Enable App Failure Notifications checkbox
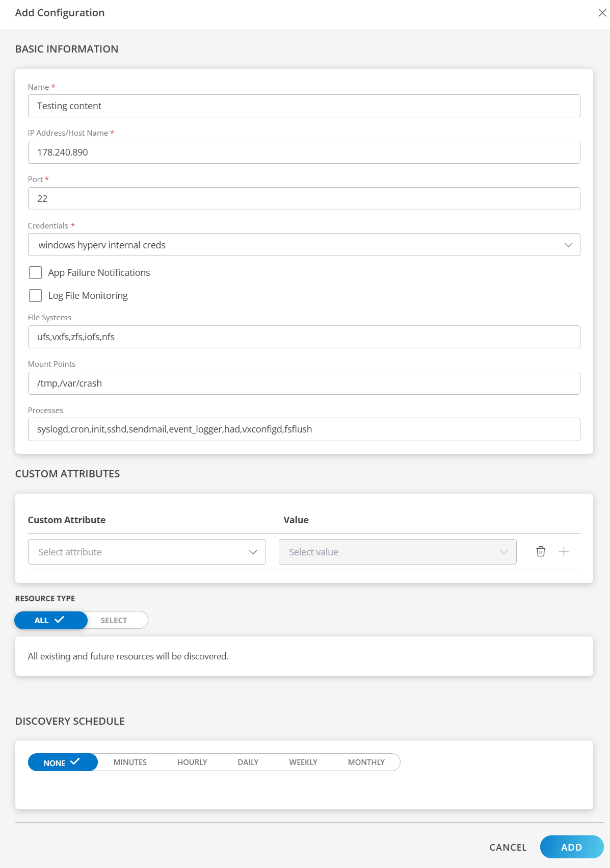 coord(36,273)
